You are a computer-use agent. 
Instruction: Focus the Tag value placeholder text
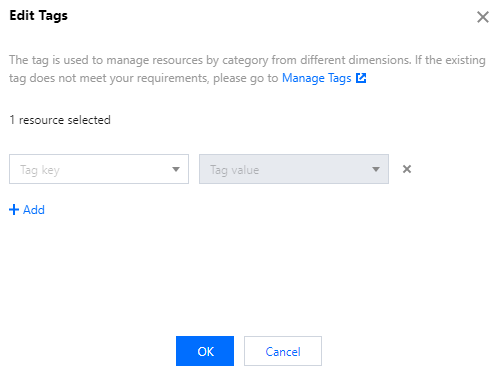click(234, 170)
